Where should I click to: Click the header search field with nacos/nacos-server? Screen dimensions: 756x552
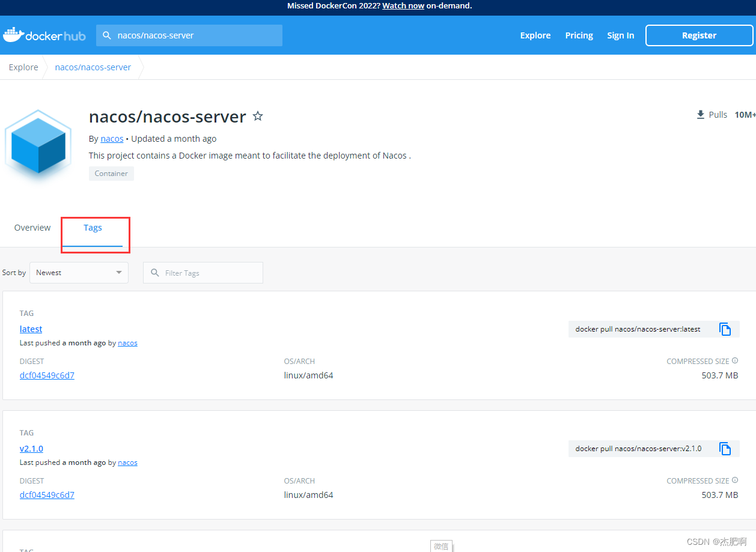click(189, 35)
